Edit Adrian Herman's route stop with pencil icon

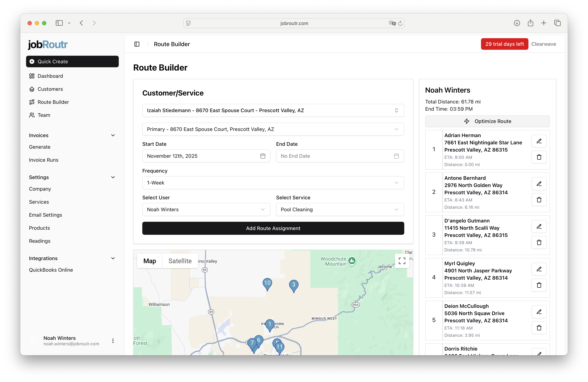click(539, 141)
